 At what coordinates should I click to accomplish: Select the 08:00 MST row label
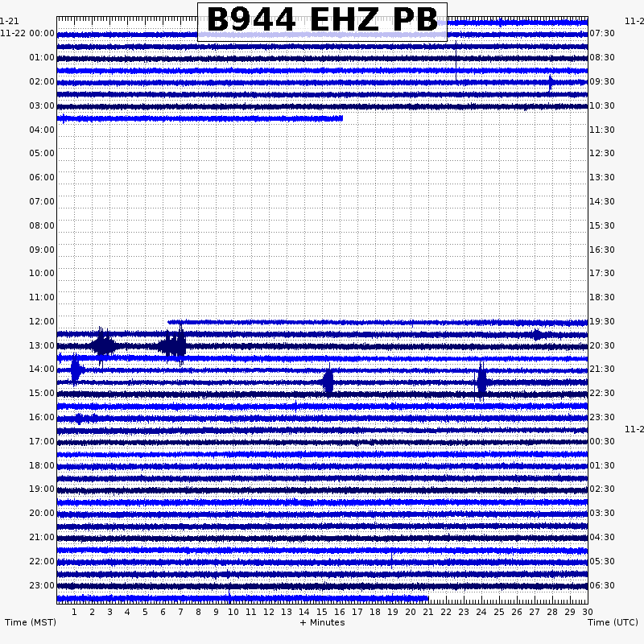tap(42, 226)
